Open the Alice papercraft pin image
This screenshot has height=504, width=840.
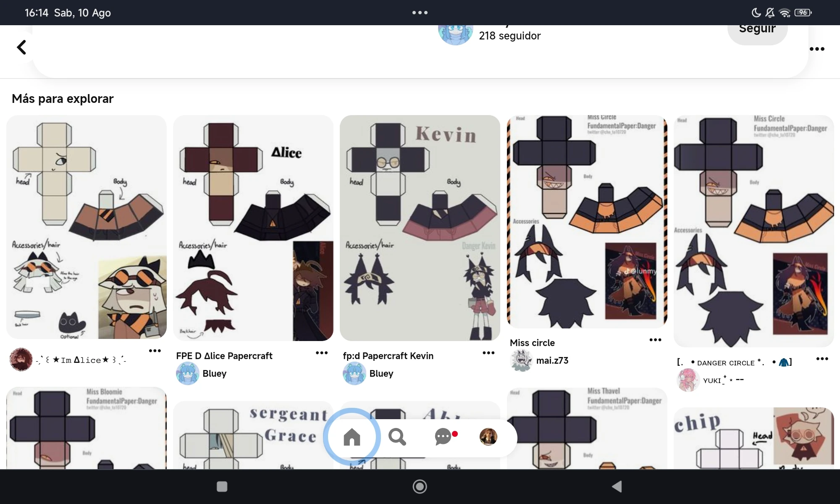tap(253, 228)
